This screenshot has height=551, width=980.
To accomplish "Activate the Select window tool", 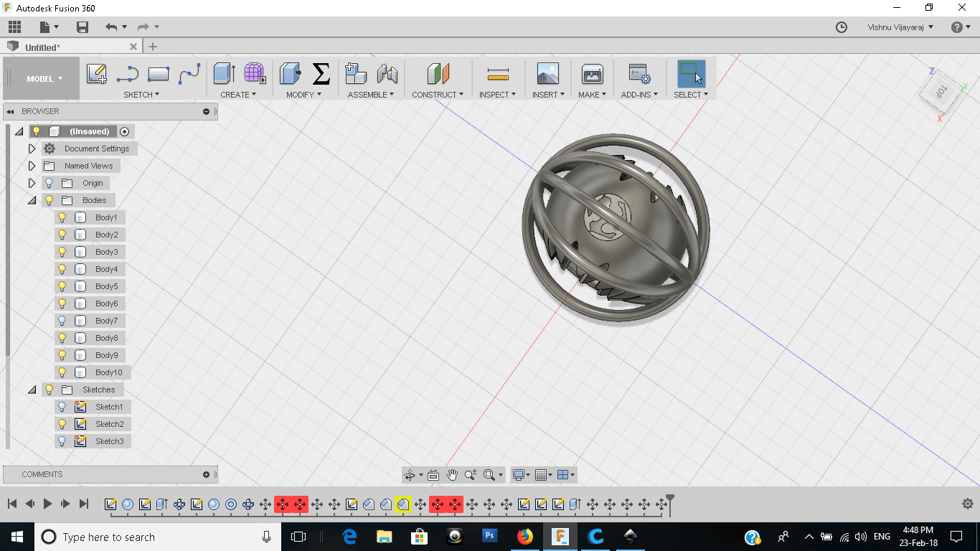I will tap(691, 73).
